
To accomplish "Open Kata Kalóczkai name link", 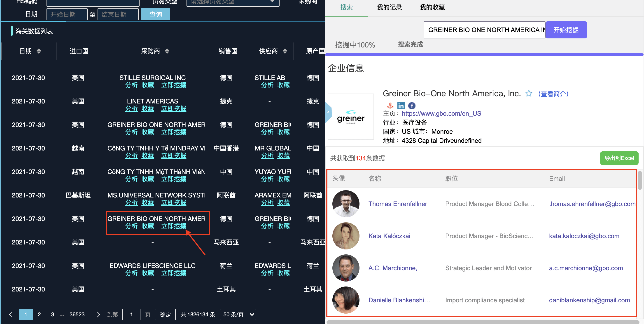I will point(389,236).
